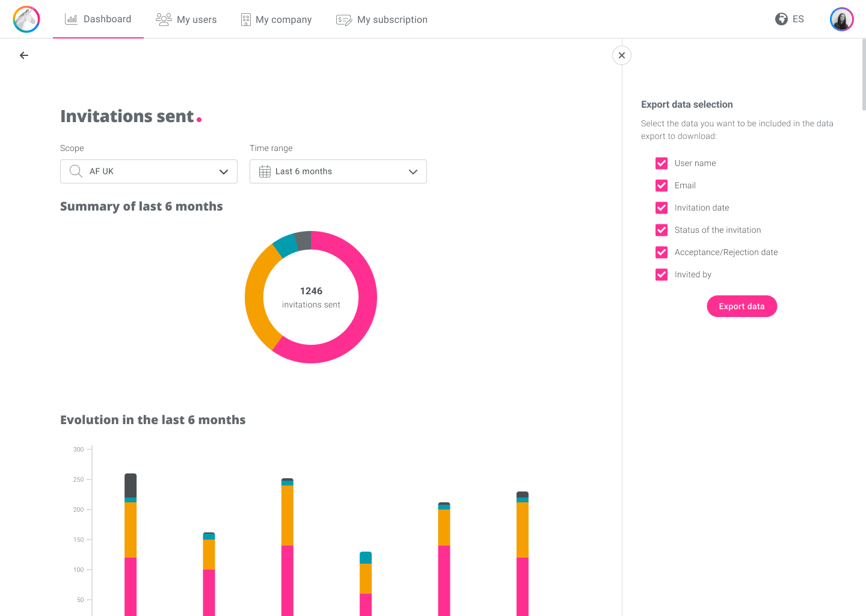Toggle the Invitation date checkbox
The width and height of the screenshot is (866, 616).
point(662,208)
